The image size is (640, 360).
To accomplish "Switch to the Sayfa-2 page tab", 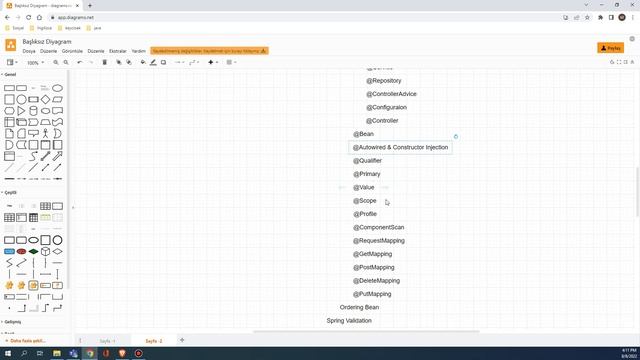I will [154, 341].
